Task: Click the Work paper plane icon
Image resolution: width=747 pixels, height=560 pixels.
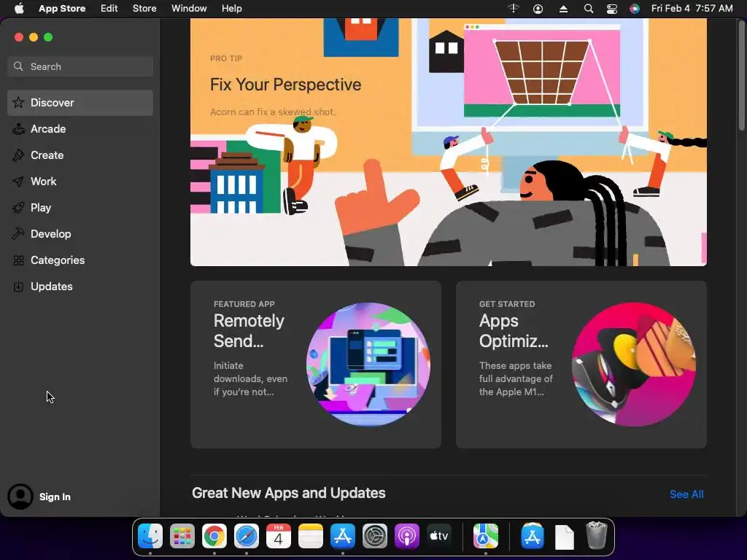Action: 18,182
